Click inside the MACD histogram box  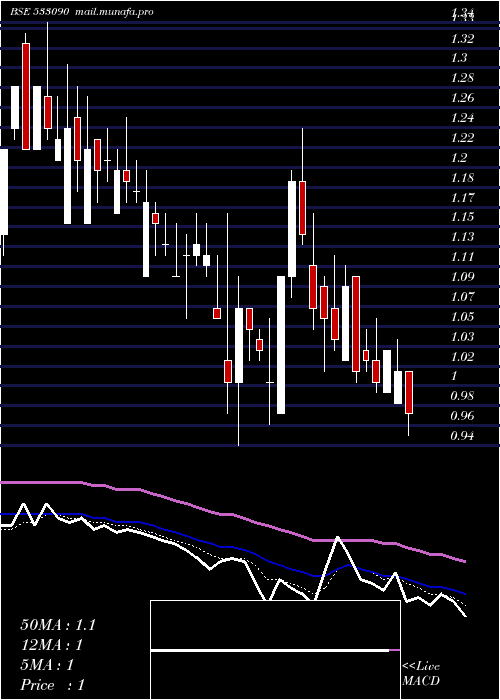[x=275, y=650]
